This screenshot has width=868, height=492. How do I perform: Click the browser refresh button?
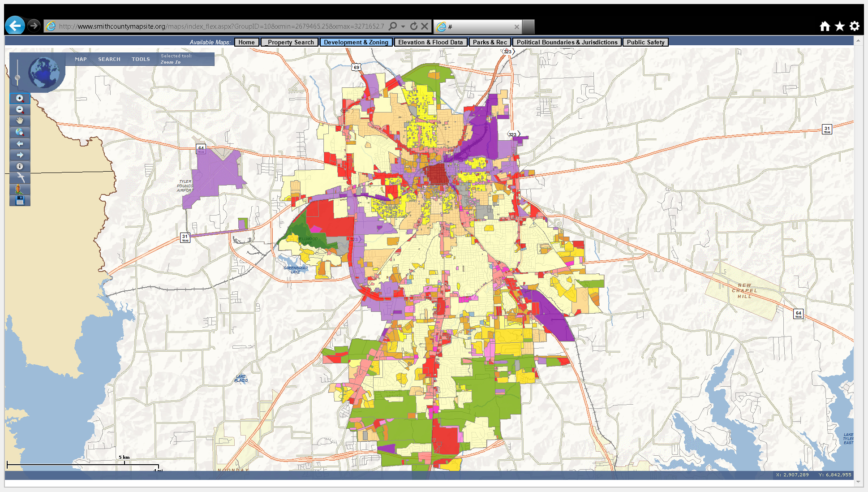click(414, 26)
